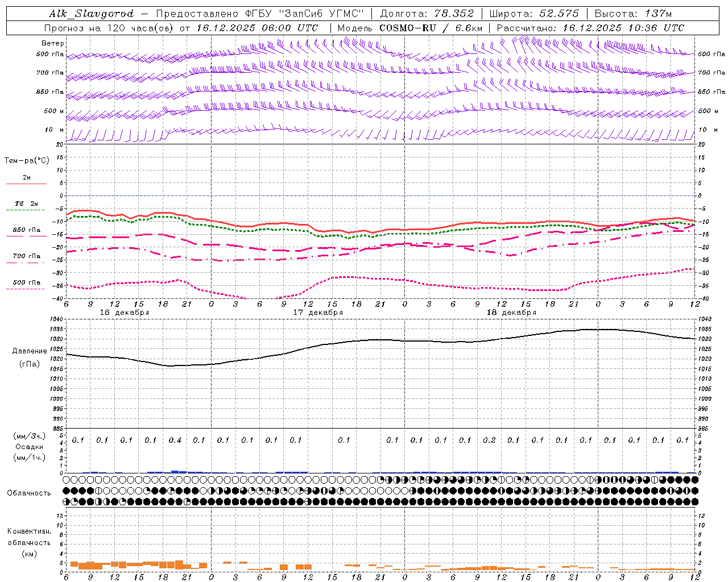This screenshot has height=582, width=728.
Task: Select the 'Долгота: 78.352' header field
Action: pos(427,14)
